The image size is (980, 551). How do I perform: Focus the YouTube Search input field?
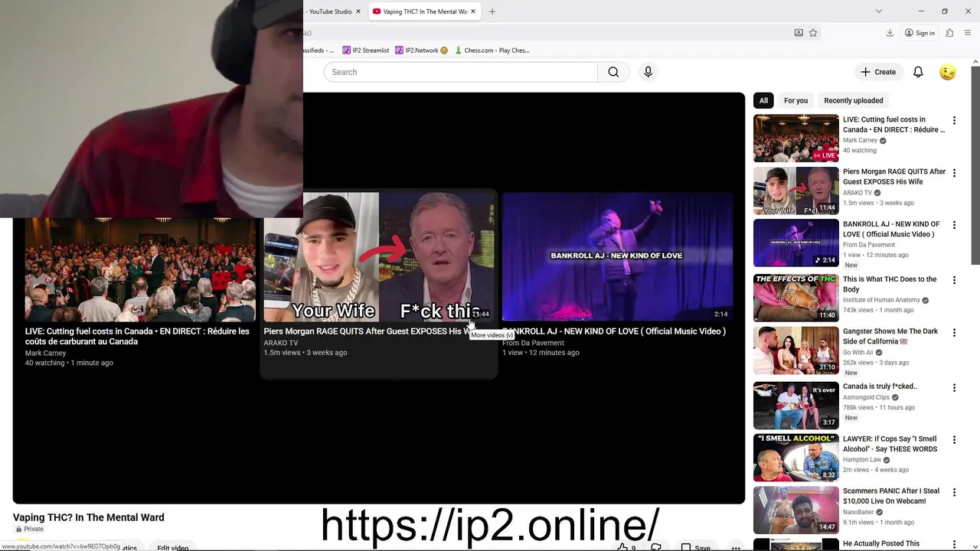tap(460, 72)
